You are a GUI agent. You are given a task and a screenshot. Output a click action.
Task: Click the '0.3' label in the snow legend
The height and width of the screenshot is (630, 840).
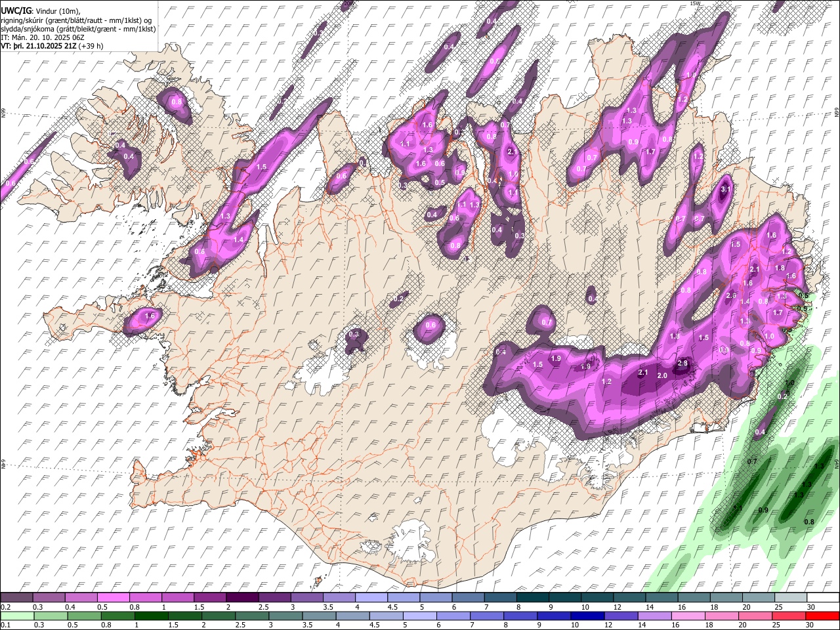point(37,607)
